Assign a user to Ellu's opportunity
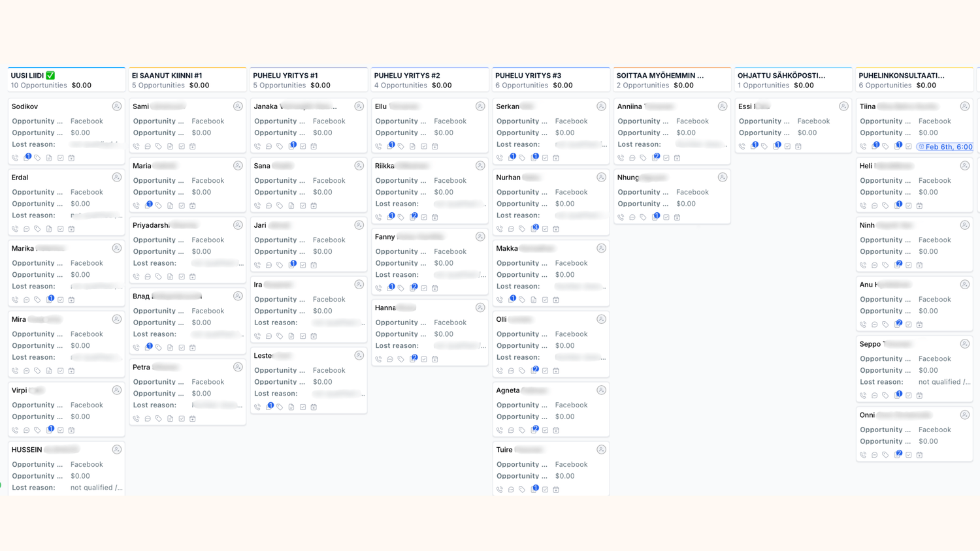 [480, 106]
